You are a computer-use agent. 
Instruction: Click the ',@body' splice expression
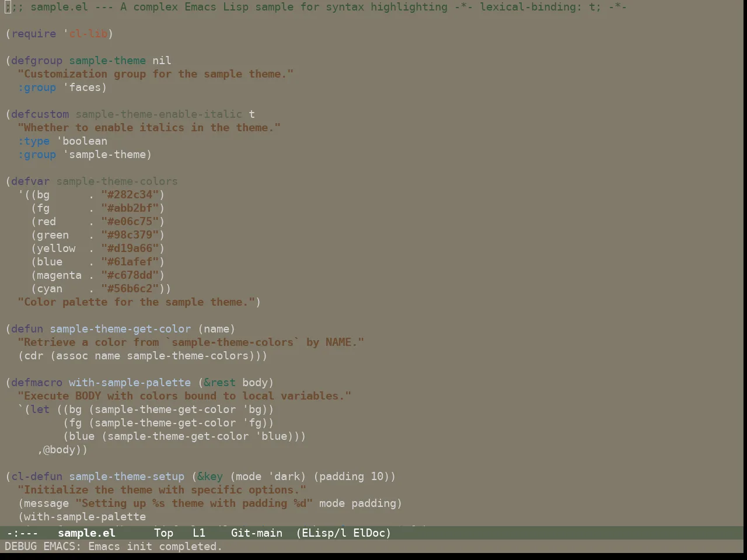click(60, 450)
